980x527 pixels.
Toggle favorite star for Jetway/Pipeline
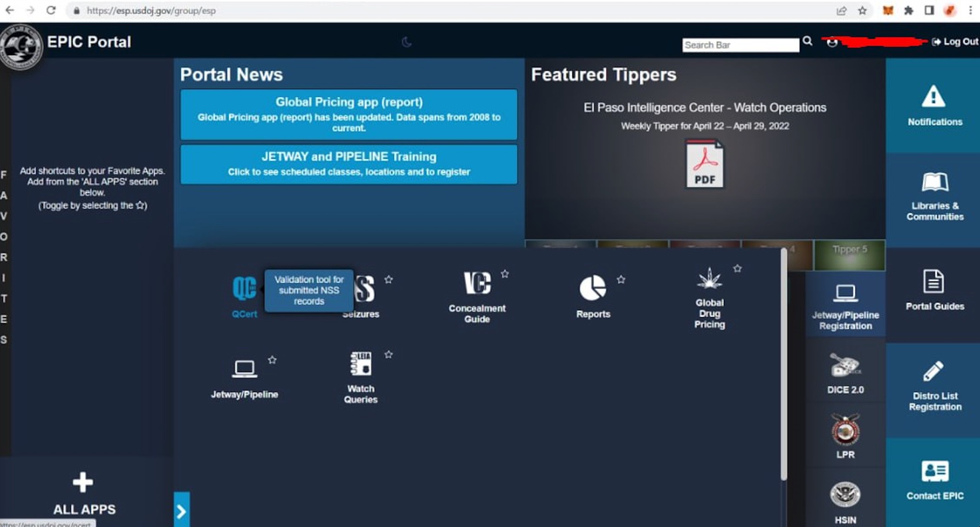[x=272, y=360]
